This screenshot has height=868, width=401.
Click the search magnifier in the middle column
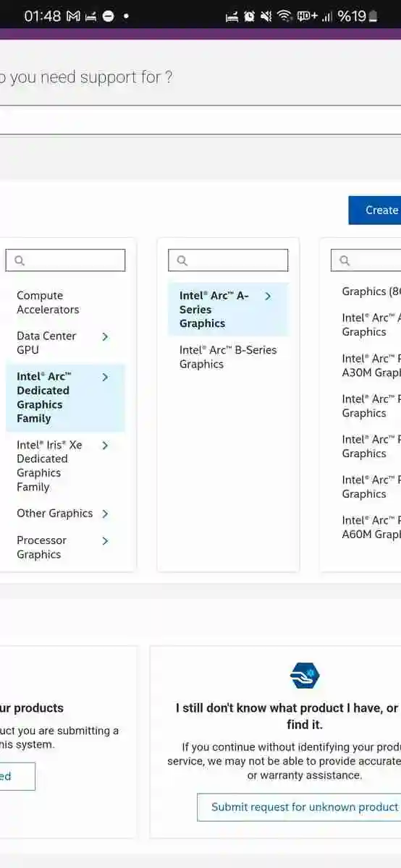point(182,260)
